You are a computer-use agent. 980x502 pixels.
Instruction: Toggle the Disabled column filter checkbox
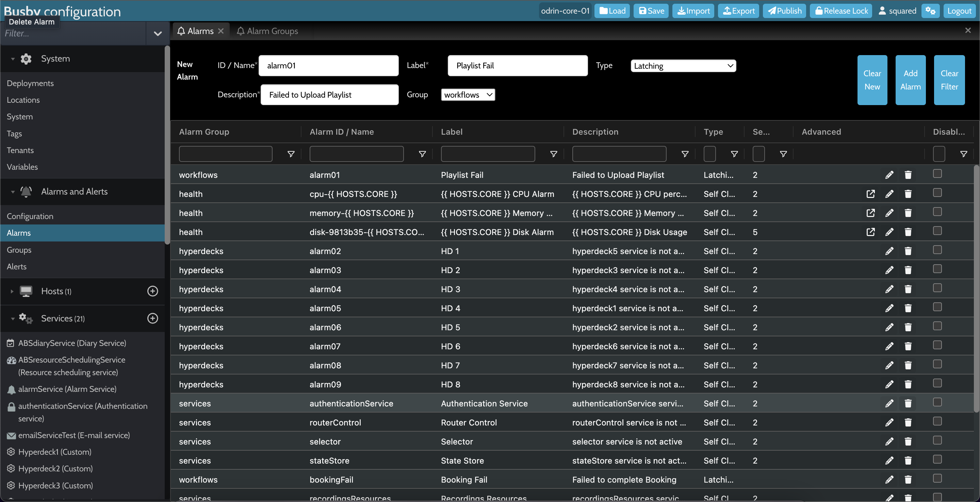tap(939, 154)
